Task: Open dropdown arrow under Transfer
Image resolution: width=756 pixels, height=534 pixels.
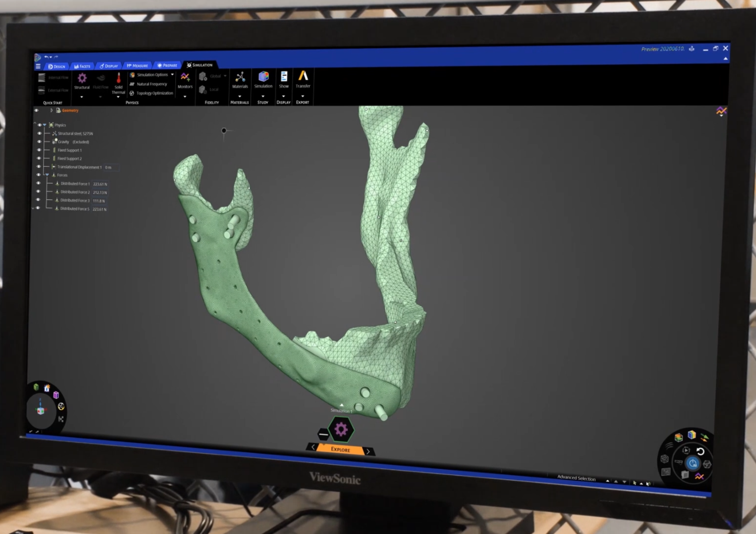Action: pyautogui.click(x=303, y=96)
